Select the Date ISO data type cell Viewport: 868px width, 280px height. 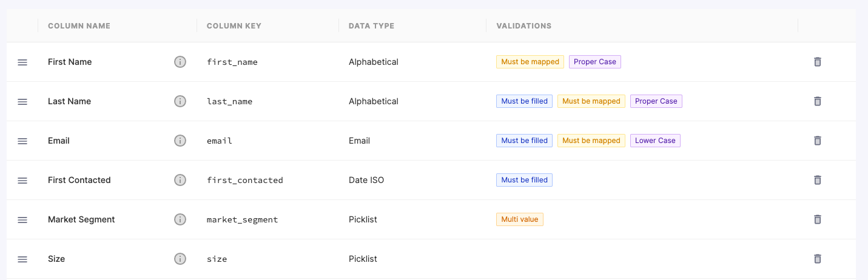(x=366, y=180)
